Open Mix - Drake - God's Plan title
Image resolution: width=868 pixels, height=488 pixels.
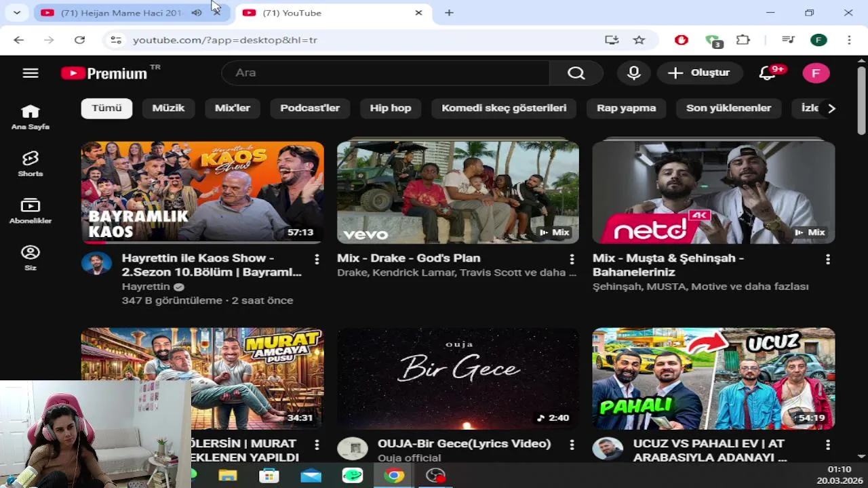click(409, 258)
